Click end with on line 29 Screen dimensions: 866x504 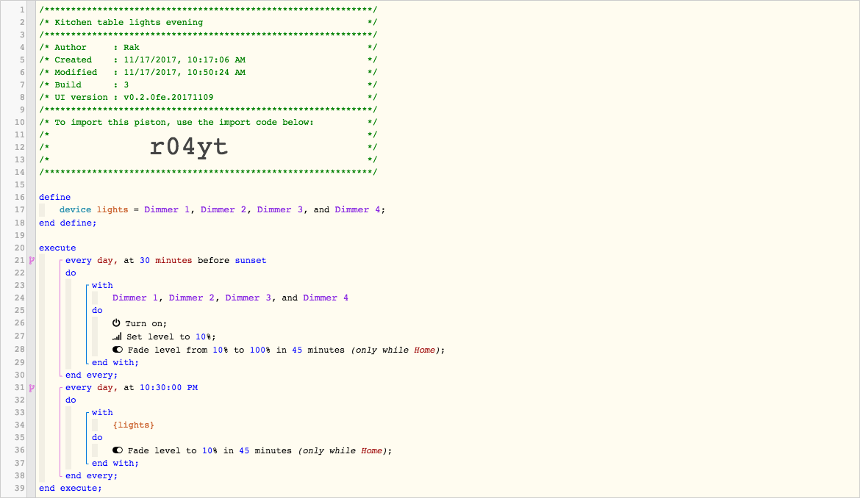click(x=115, y=363)
